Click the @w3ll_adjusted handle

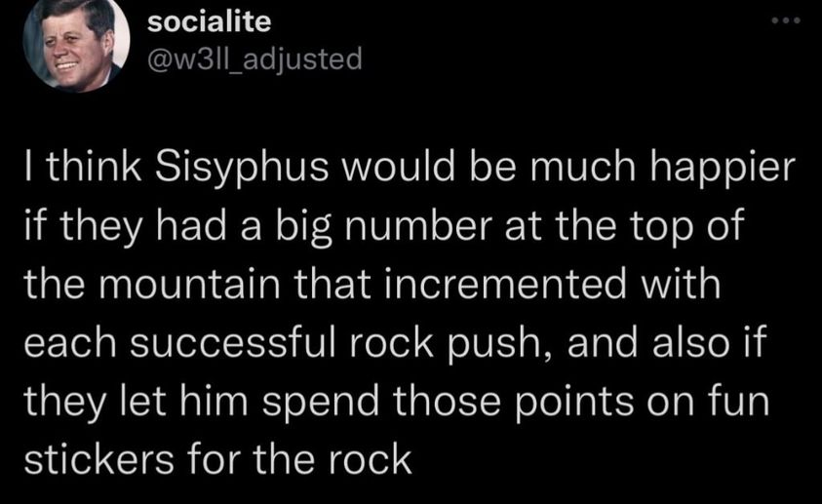(254, 59)
